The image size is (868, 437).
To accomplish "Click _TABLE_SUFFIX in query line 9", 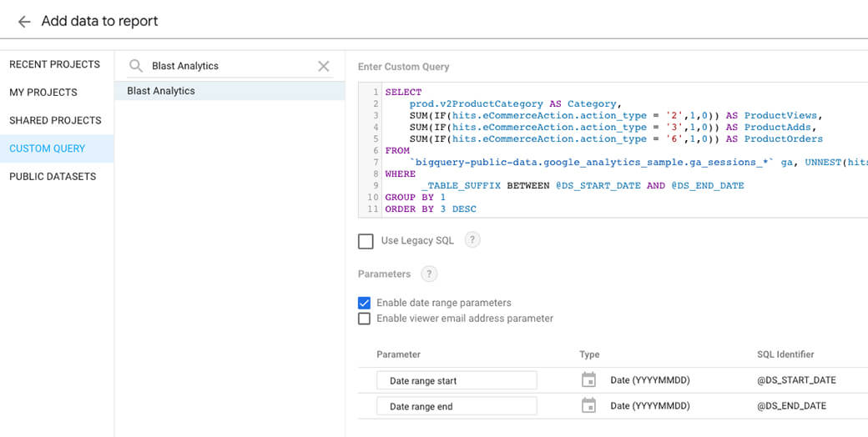I will [461, 185].
